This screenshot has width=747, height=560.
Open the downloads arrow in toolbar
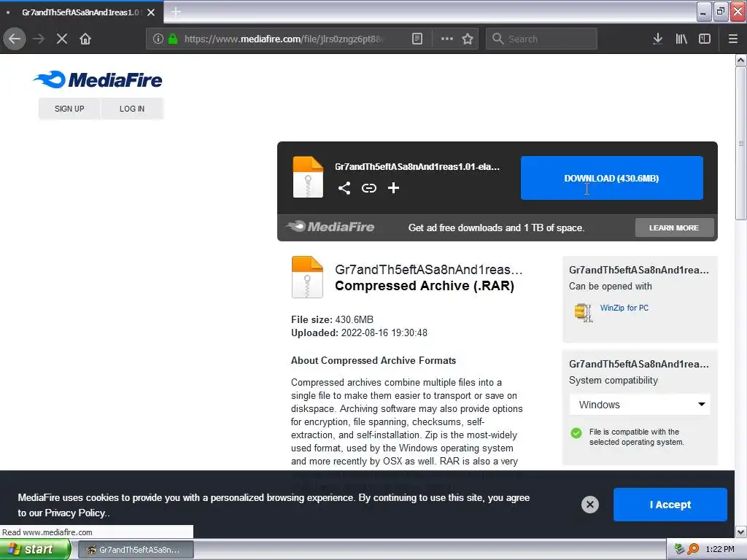pyautogui.click(x=657, y=39)
